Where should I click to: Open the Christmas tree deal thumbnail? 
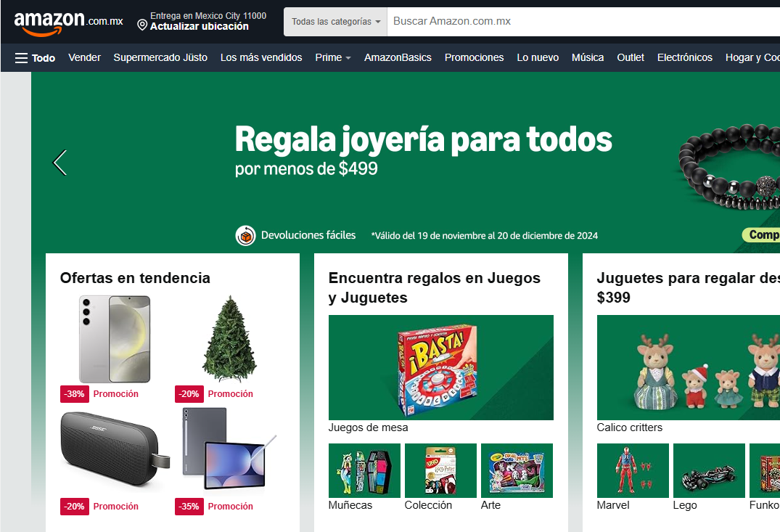click(x=229, y=339)
